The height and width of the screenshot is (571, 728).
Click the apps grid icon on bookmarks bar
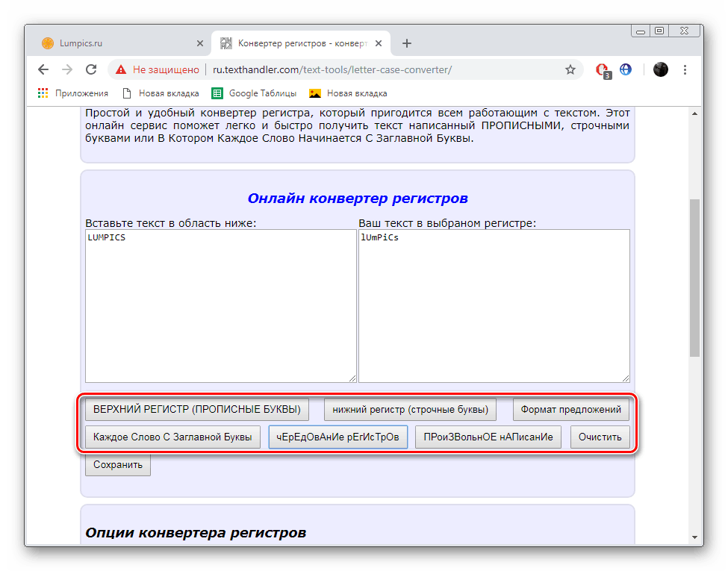(x=43, y=93)
